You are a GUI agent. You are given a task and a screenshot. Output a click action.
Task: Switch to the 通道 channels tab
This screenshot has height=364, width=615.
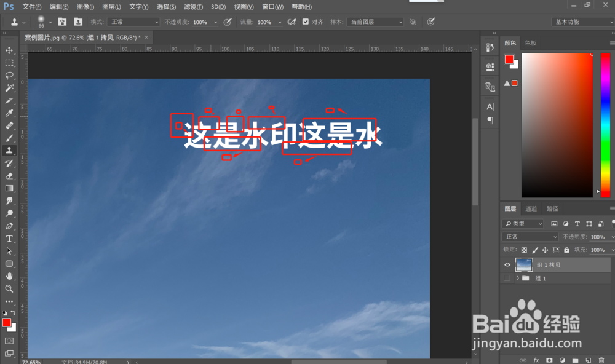(530, 208)
